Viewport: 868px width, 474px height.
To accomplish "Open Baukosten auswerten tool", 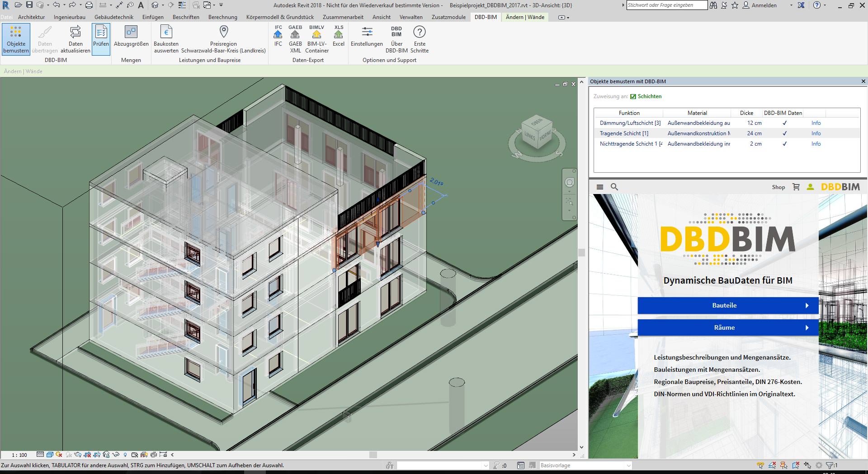I will [166, 39].
